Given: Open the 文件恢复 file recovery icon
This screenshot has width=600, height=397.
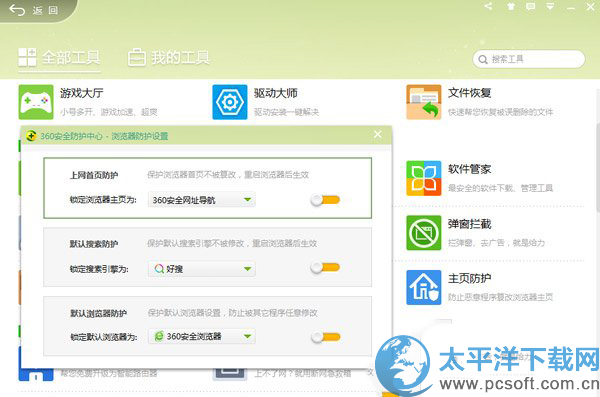Looking at the screenshot, I should coord(424,102).
